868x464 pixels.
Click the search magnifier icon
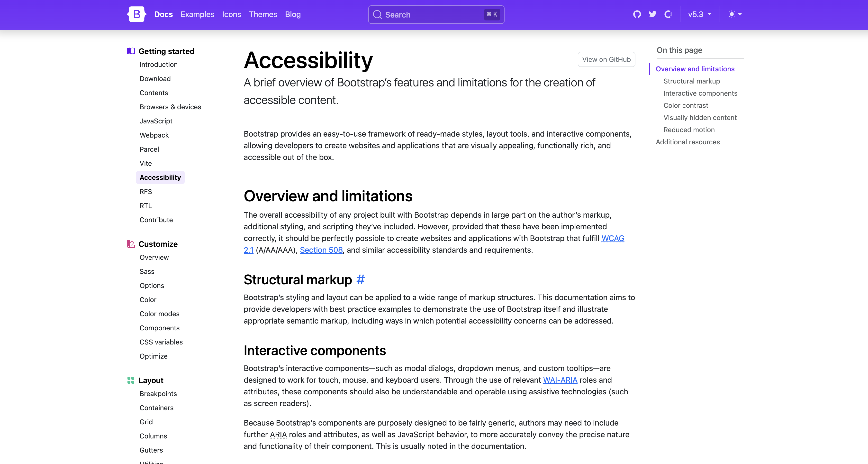377,15
